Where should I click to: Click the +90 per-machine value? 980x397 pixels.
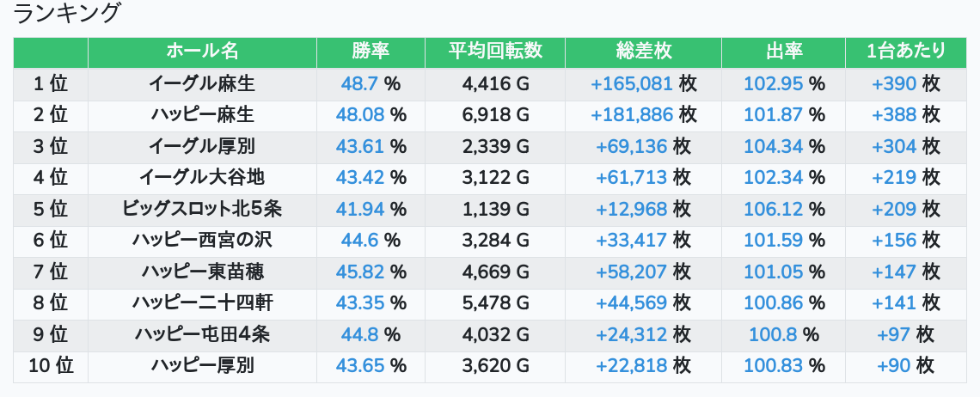coord(894,365)
